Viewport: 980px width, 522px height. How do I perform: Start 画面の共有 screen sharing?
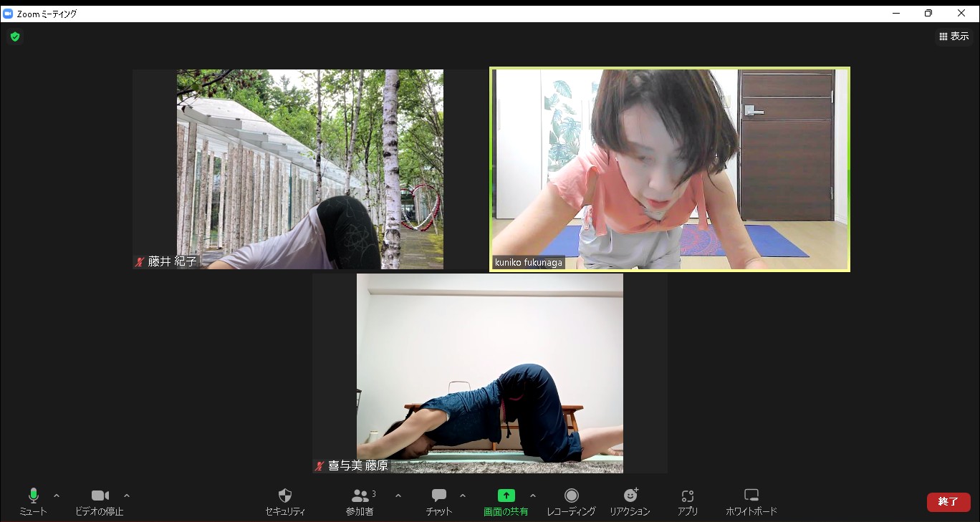coord(506,502)
